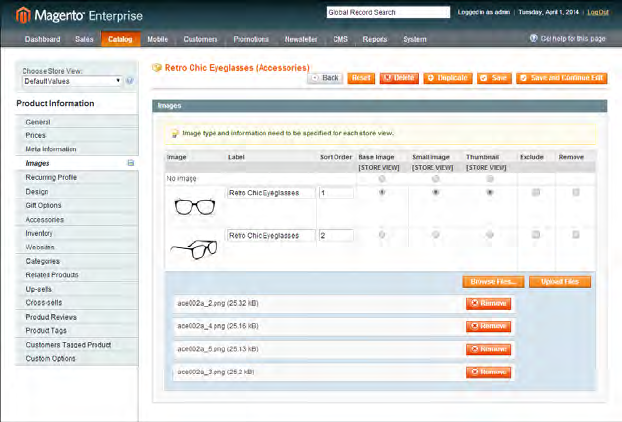Open the Mobile menu
This screenshot has width=622, height=422.
coord(157,39)
